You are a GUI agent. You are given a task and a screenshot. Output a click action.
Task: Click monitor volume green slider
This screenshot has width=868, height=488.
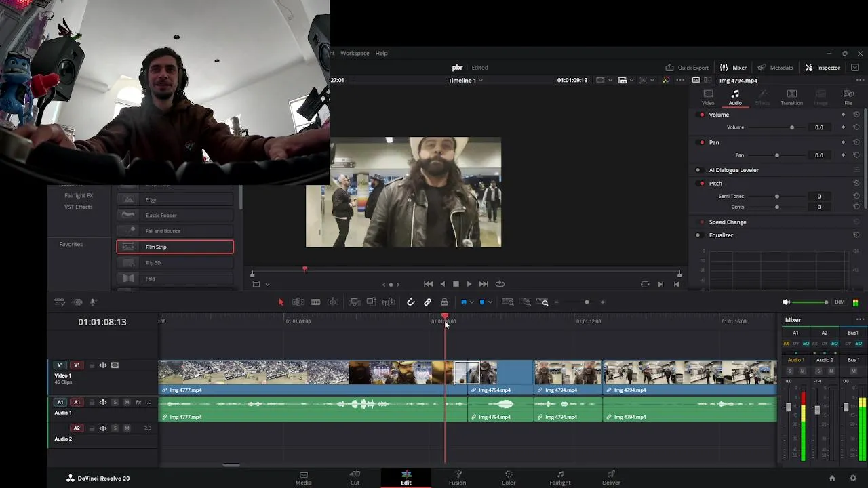click(x=811, y=302)
